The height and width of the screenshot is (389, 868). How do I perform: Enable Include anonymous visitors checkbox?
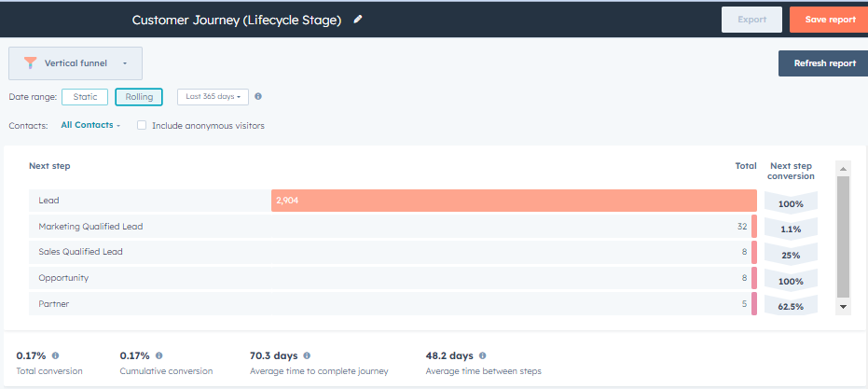(x=142, y=125)
